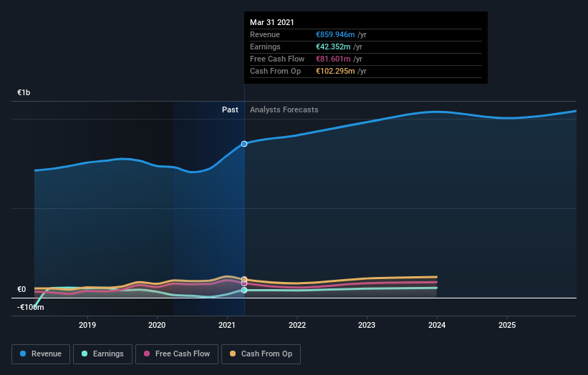Toggle the Earnings legend button

[x=102, y=354]
